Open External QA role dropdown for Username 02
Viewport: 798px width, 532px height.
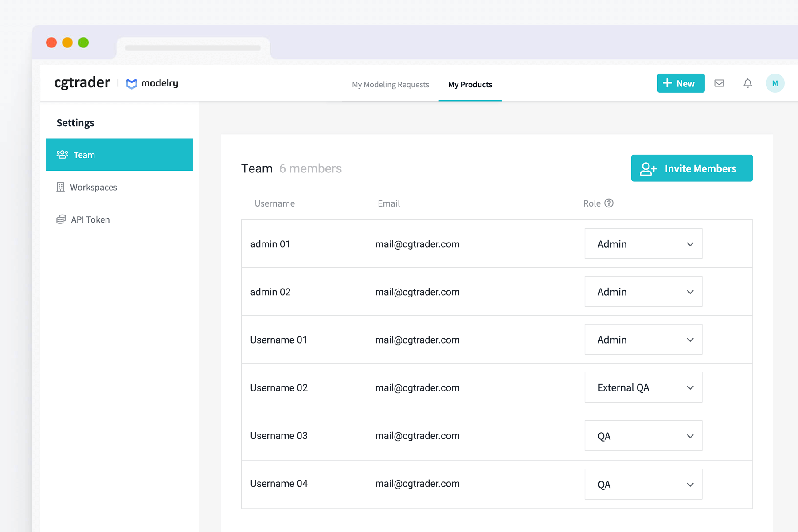click(x=643, y=387)
